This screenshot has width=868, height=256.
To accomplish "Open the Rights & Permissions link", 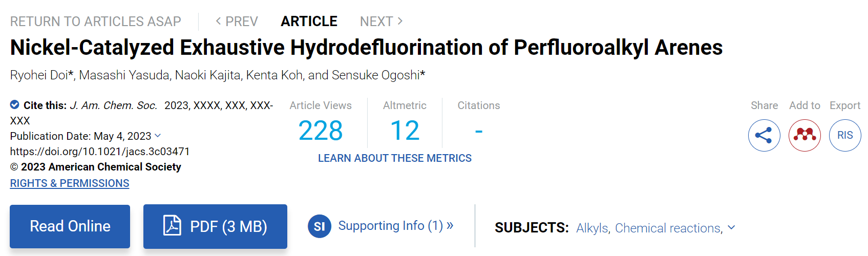I will [x=70, y=183].
